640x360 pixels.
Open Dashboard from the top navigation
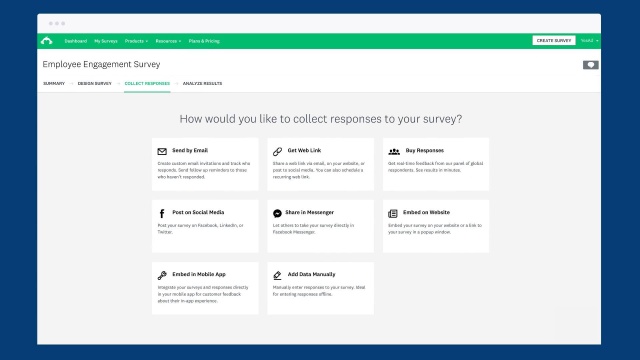pos(76,41)
